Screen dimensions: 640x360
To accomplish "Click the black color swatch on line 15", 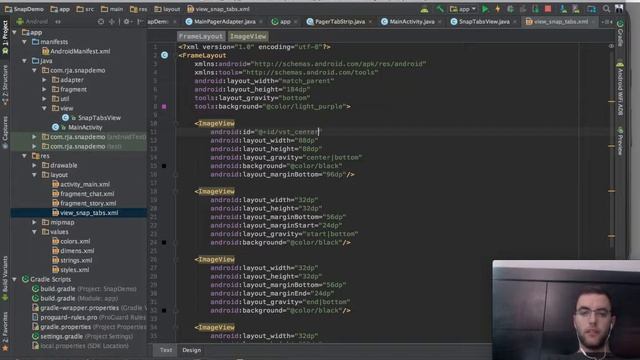I will [164, 166].
